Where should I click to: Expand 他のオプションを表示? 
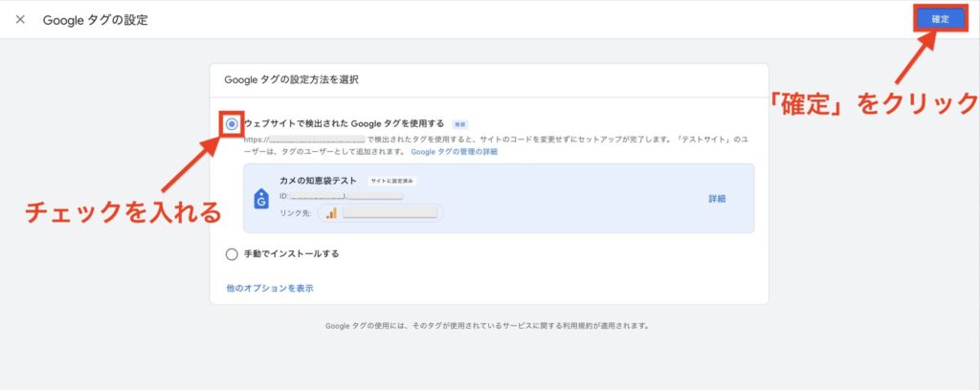(x=269, y=288)
